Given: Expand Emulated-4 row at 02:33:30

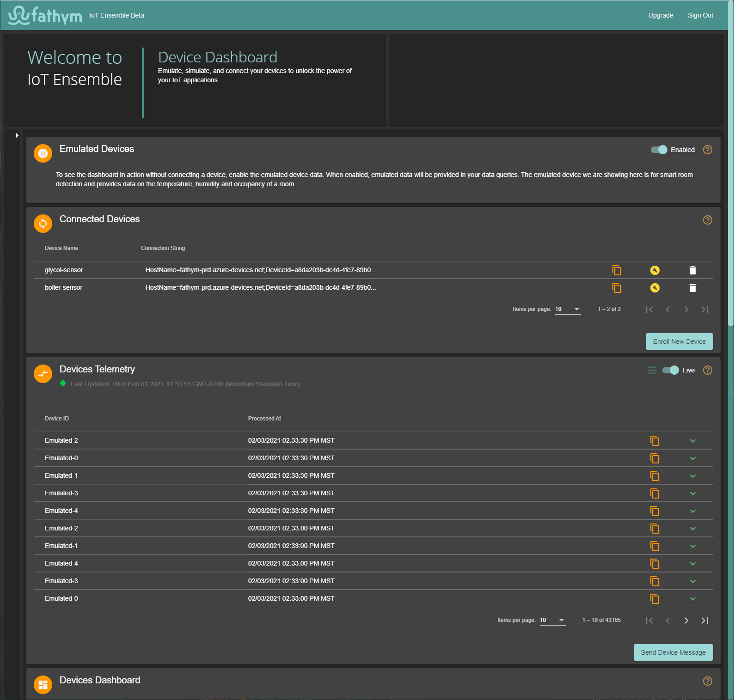Looking at the screenshot, I should coord(692,511).
